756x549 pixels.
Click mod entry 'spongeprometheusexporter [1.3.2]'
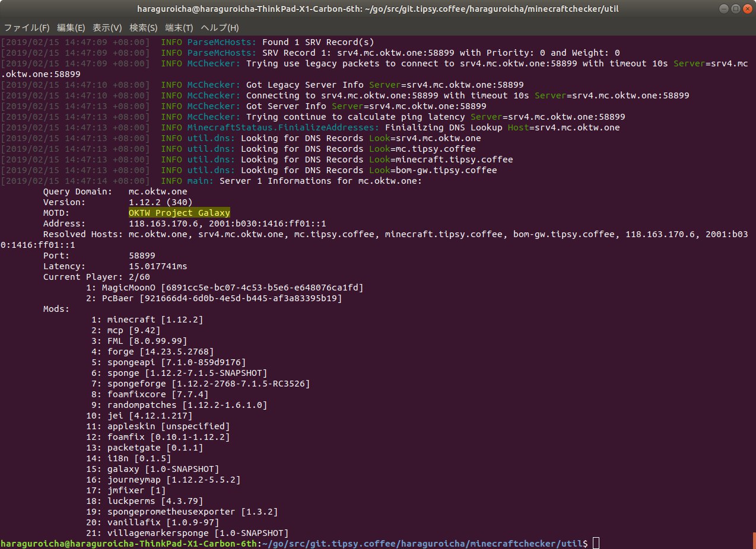(x=182, y=512)
